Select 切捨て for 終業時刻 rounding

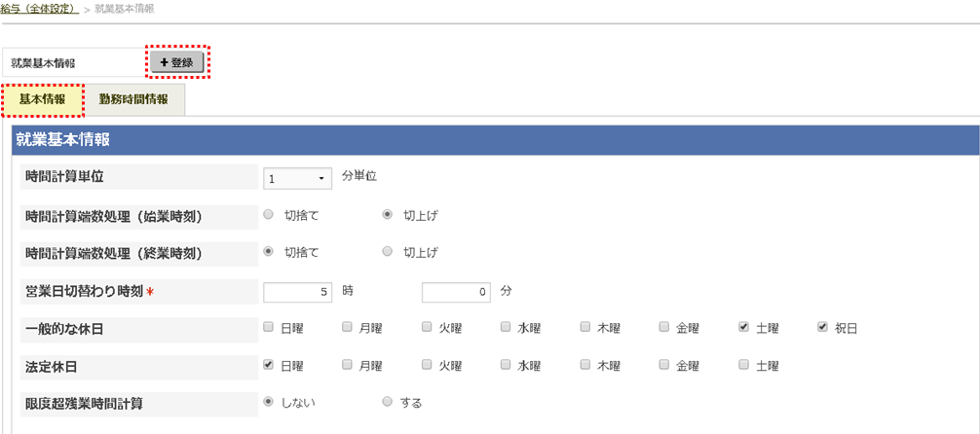point(269,252)
